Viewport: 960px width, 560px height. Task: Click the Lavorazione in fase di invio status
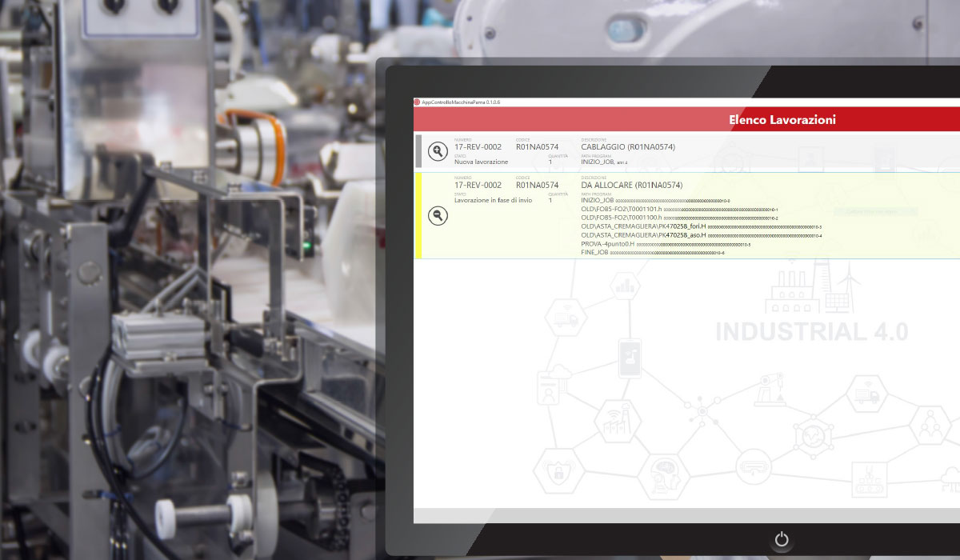(x=493, y=201)
